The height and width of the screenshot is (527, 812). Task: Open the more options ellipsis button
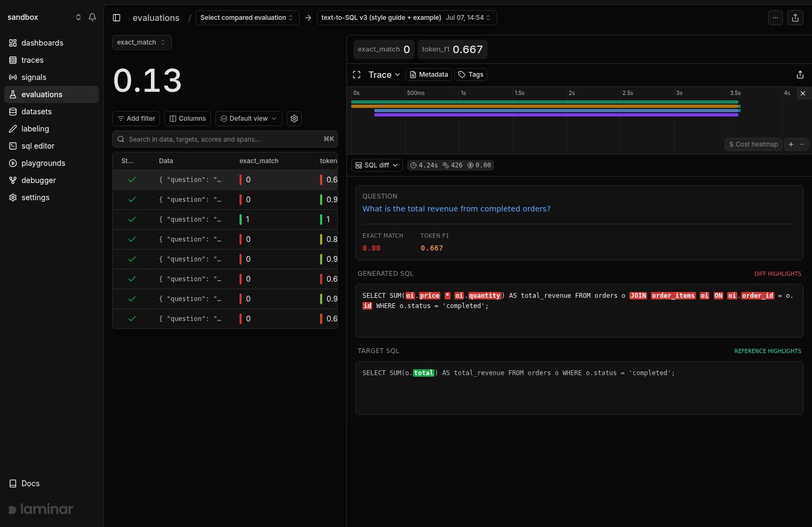775,18
